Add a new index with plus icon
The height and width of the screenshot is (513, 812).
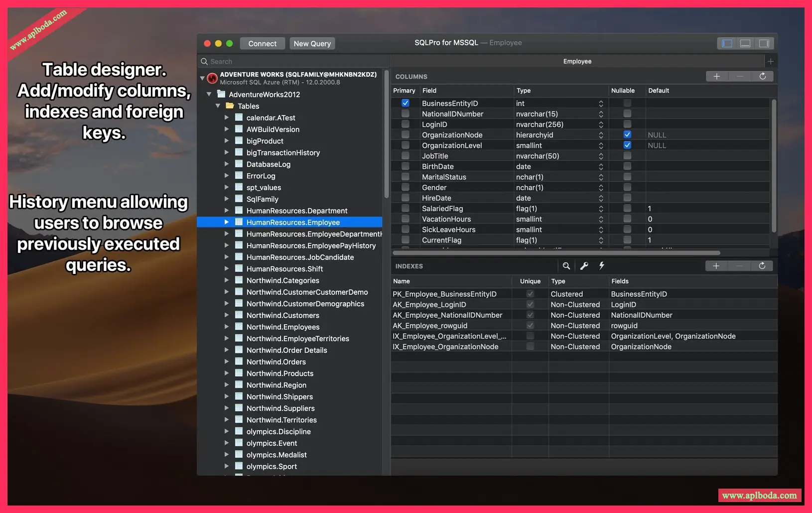pyautogui.click(x=716, y=266)
